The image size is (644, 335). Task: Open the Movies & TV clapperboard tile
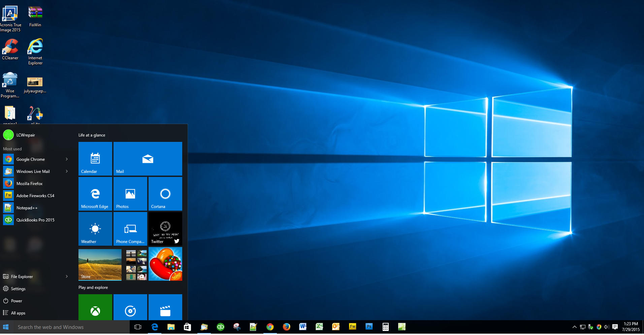pos(165,307)
